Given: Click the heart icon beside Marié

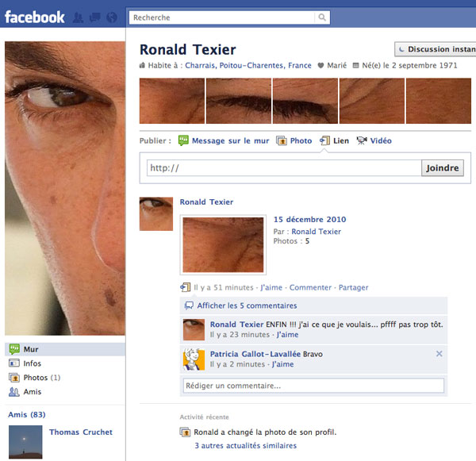Looking at the screenshot, I should [x=321, y=65].
